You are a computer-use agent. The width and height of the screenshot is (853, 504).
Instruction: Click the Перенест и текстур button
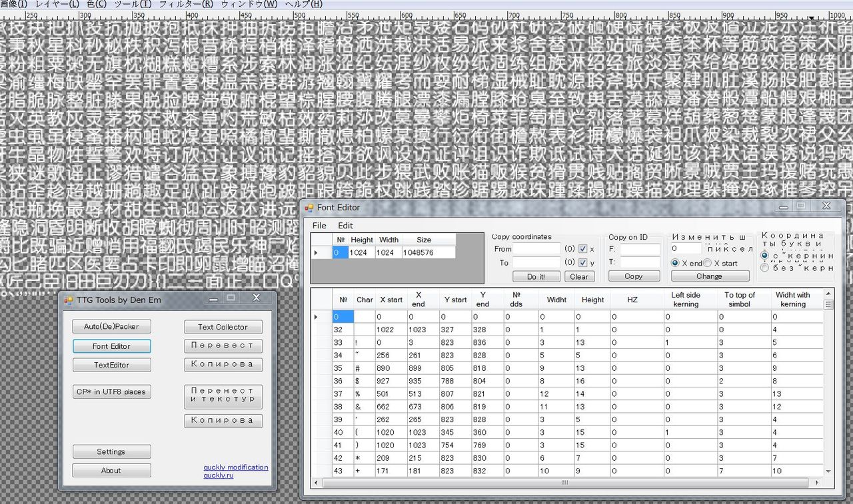[x=223, y=396]
